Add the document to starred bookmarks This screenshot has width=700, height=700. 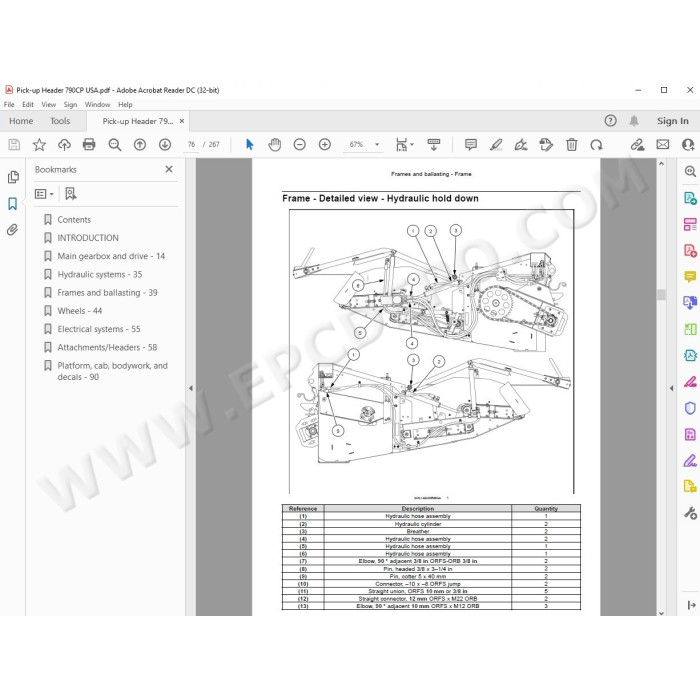click(x=39, y=145)
